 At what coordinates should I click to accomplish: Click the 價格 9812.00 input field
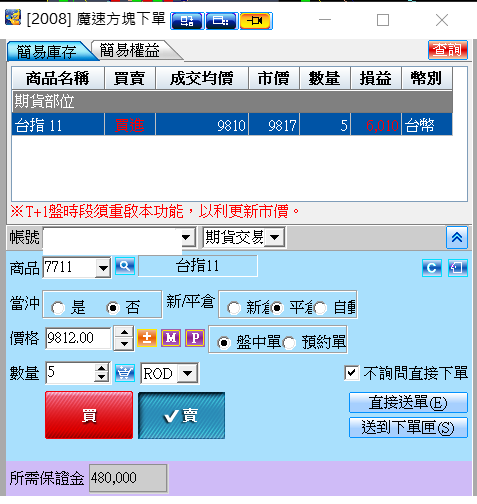pos(78,338)
